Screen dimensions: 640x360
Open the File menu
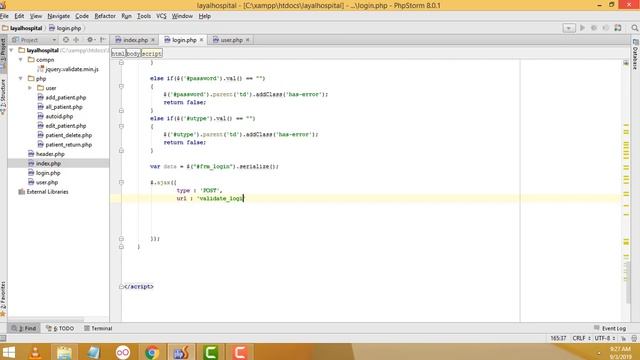4,16
